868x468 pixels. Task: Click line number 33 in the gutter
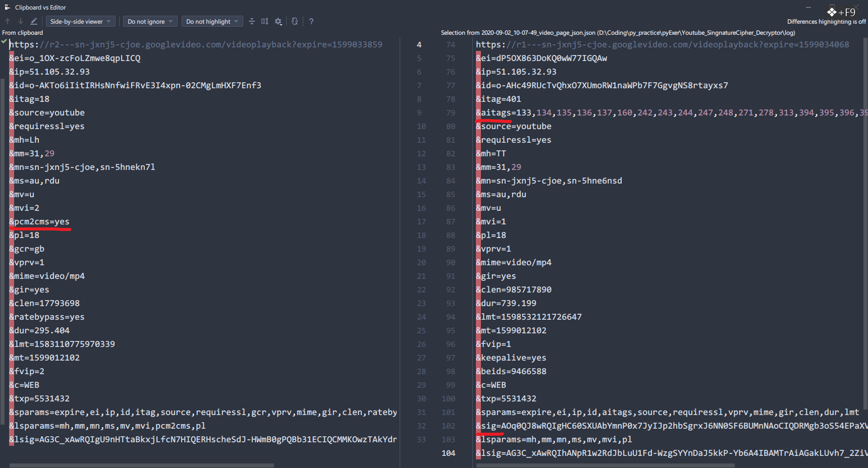[x=421, y=439]
